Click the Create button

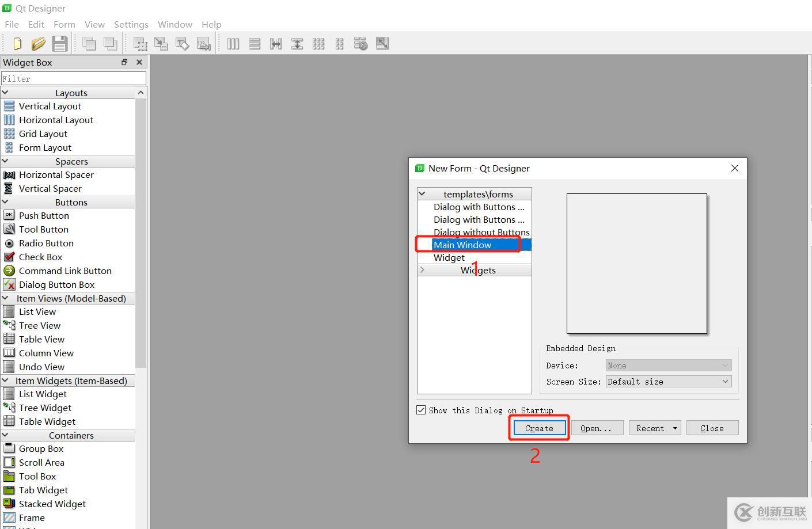click(x=539, y=428)
